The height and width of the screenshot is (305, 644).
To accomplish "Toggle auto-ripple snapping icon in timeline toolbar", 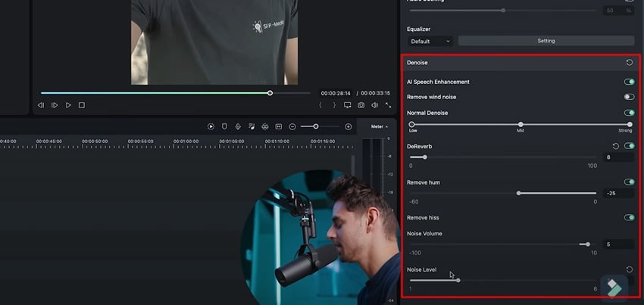I will point(265,127).
